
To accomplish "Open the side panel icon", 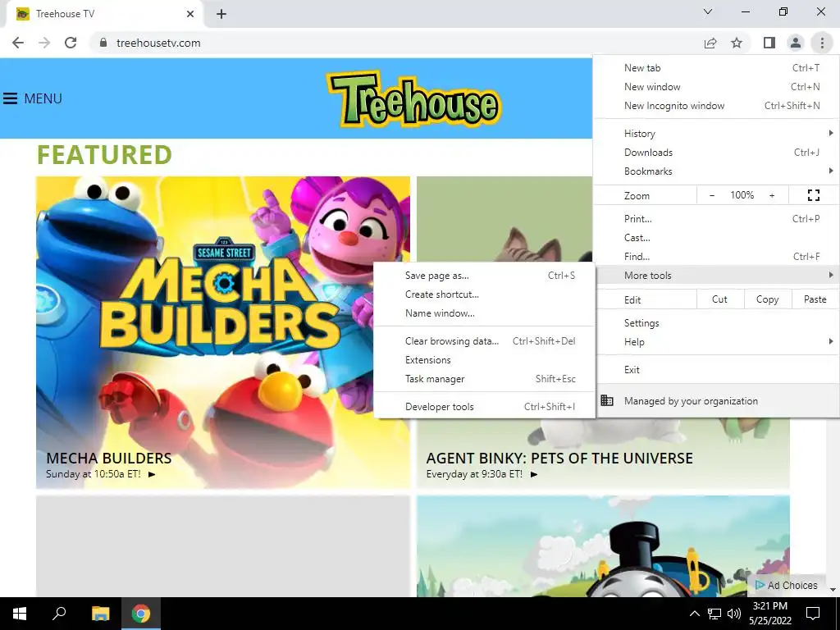I will (769, 43).
